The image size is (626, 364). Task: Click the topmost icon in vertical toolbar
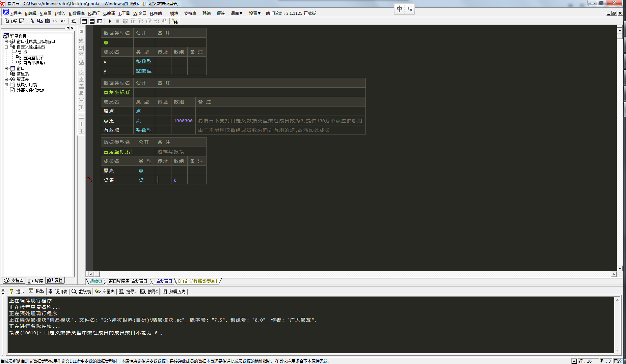(81, 31)
